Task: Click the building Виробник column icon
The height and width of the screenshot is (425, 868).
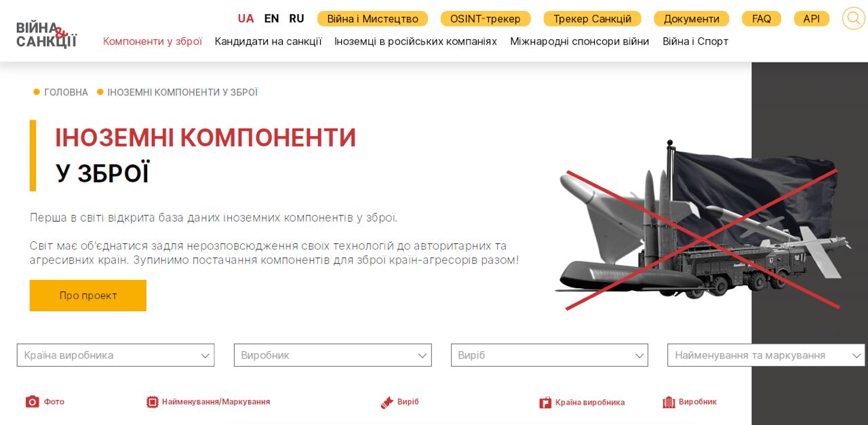Action: (669, 402)
